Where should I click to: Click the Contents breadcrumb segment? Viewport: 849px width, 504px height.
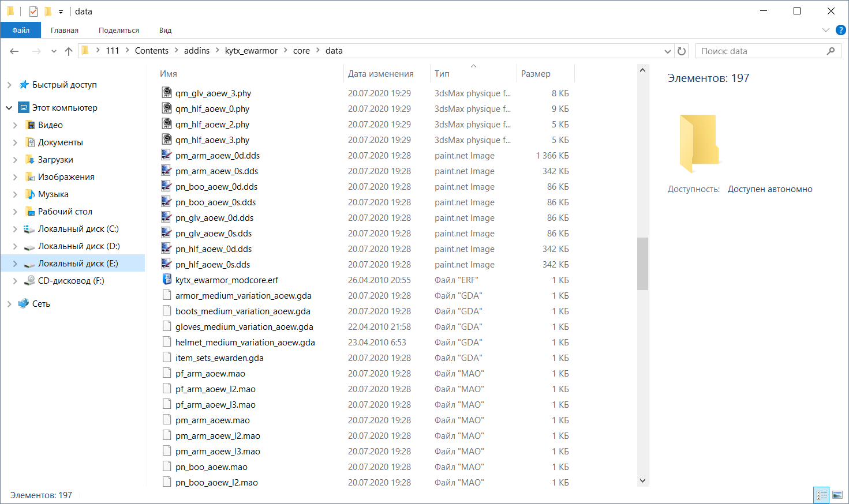[x=152, y=51]
